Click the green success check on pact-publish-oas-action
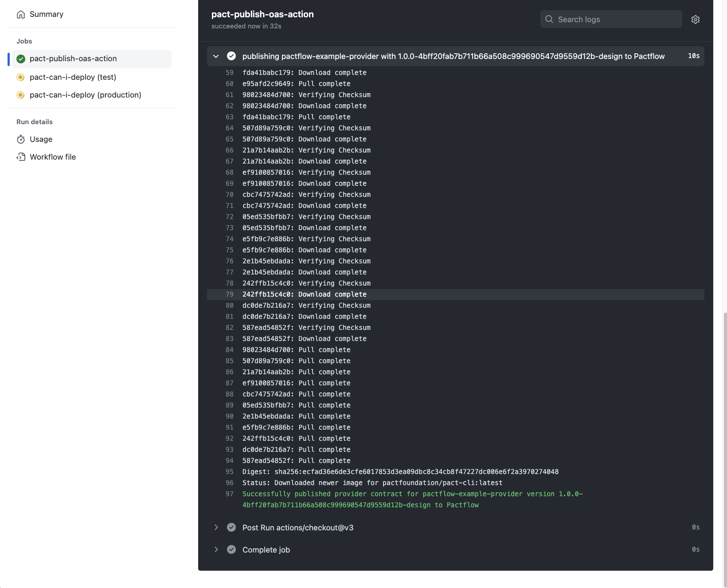This screenshot has width=727, height=588. [x=20, y=59]
